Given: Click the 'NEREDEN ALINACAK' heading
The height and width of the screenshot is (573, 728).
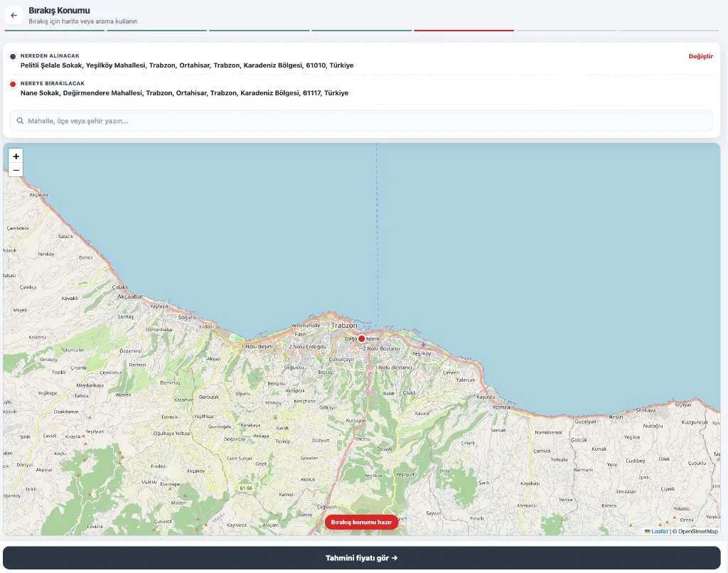Looking at the screenshot, I should [x=50, y=55].
